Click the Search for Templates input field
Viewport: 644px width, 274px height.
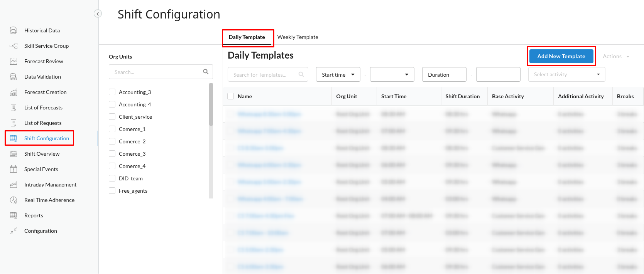[x=264, y=75]
